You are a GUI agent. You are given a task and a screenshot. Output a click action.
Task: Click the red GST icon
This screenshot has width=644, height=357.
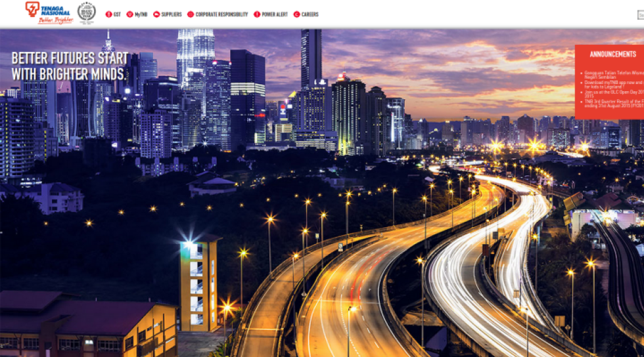pyautogui.click(x=108, y=14)
